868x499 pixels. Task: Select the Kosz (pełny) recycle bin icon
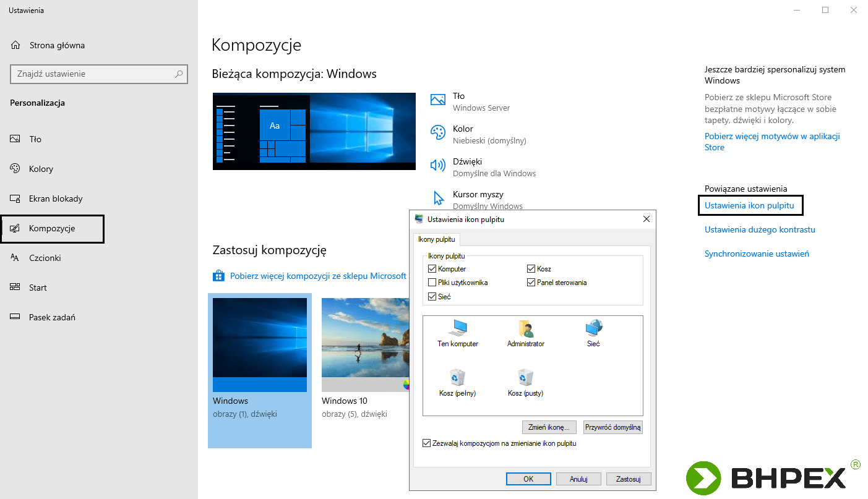click(457, 377)
